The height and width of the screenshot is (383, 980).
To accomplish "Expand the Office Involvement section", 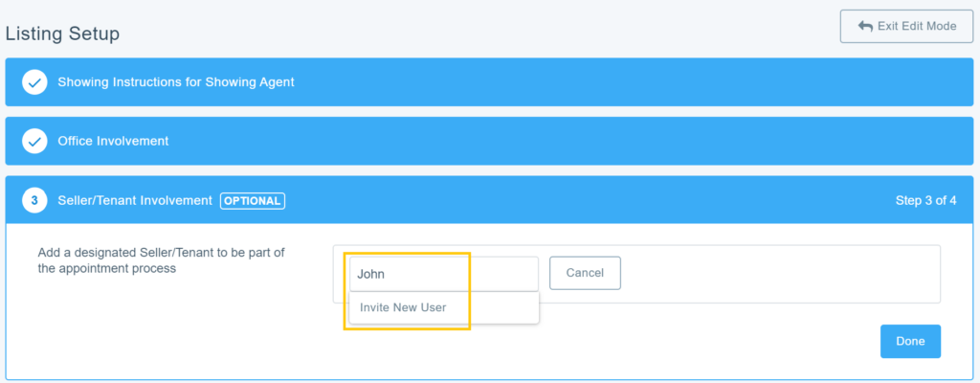I will pyautogui.click(x=113, y=141).
